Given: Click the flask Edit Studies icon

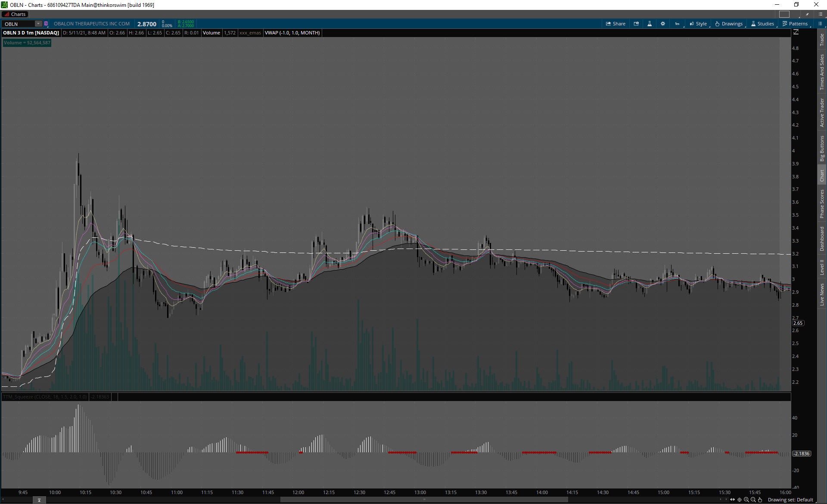Looking at the screenshot, I should click(650, 24).
